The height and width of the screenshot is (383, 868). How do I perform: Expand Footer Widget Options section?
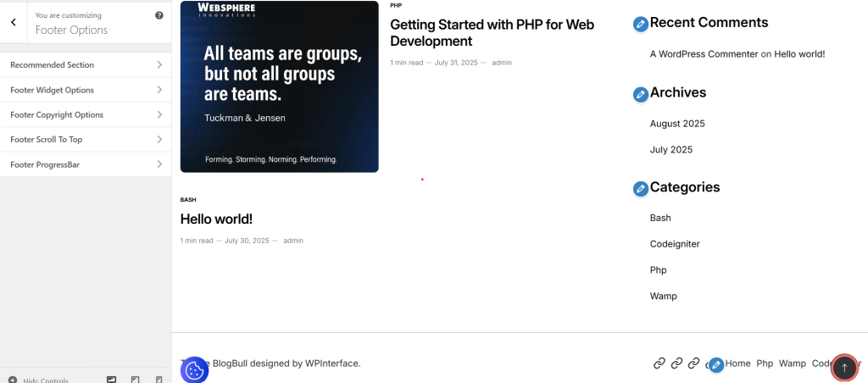click(x=86, y=90)
